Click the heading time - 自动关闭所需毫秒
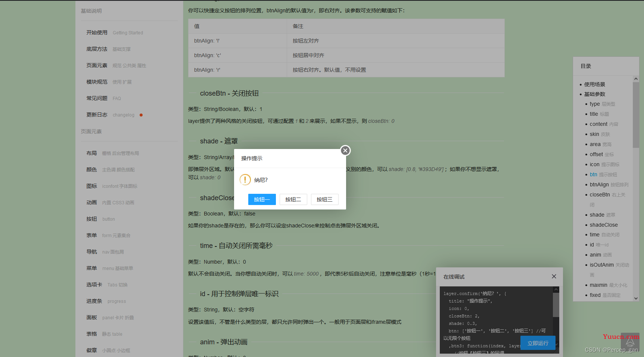Image resolution: width=644 pixels, height=357 pixels. tap(236, 246)
